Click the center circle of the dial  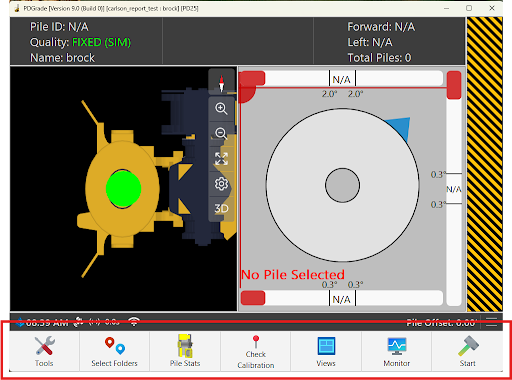[342, 185]
